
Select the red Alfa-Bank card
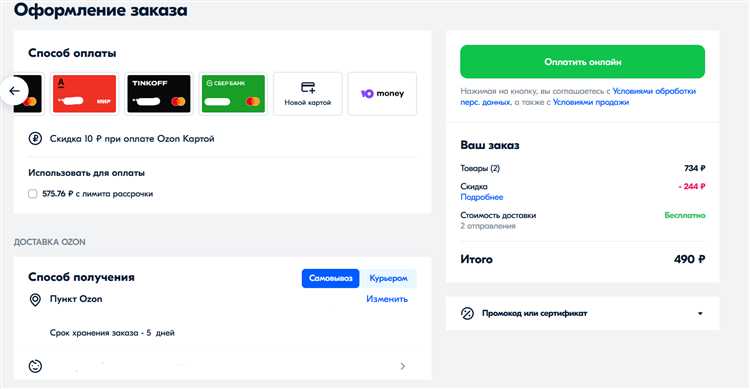click(84, 94)
